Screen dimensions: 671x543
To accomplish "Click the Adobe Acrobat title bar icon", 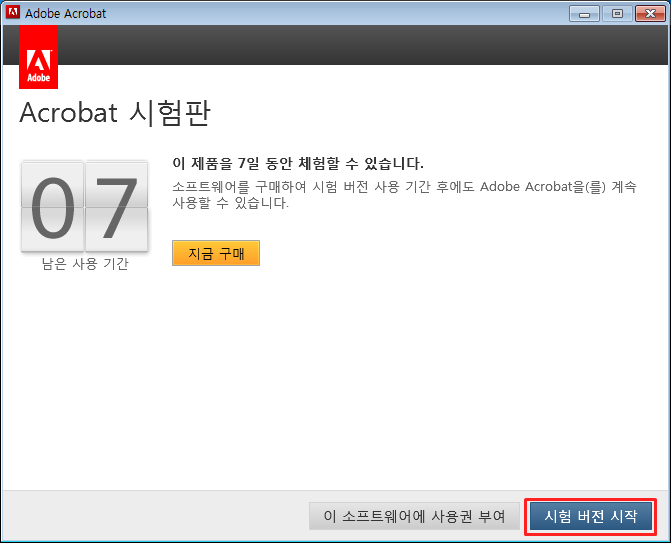I will [x=12, y=12].
